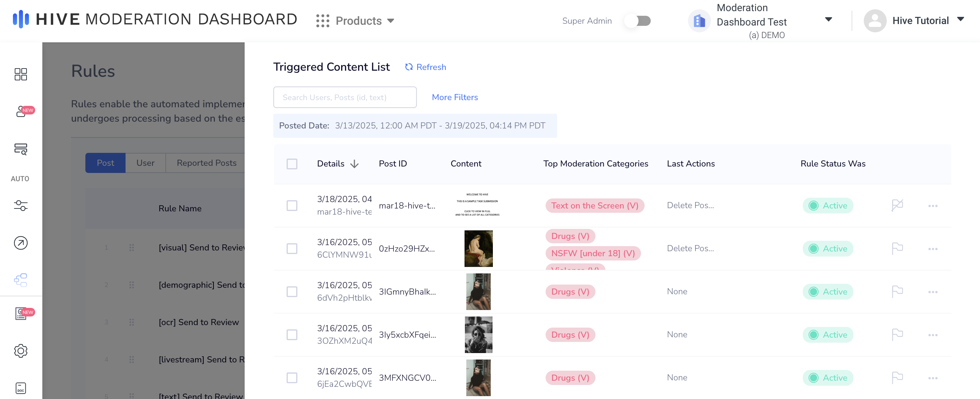Open the settings gear in sidebar

(20, 351)
